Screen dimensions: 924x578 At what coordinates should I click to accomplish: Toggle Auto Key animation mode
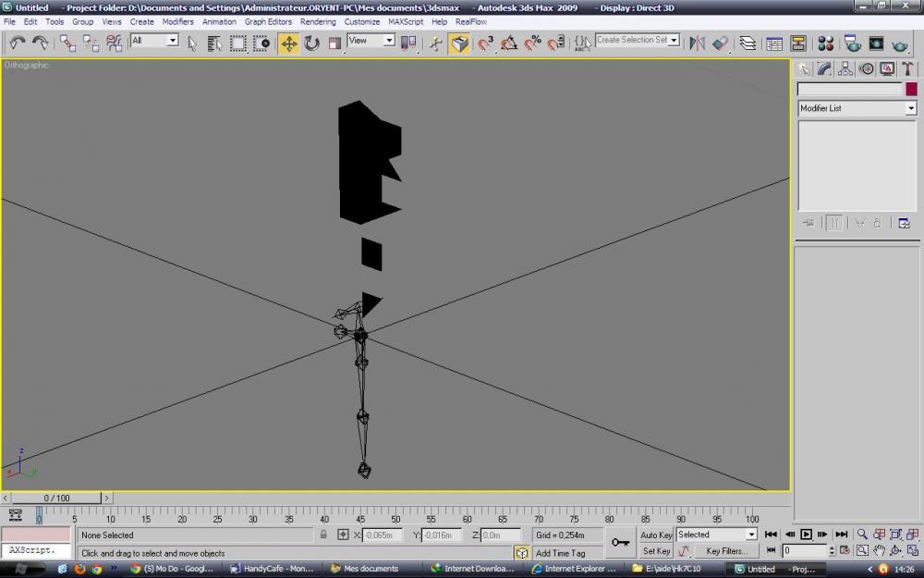pos(656,535)
